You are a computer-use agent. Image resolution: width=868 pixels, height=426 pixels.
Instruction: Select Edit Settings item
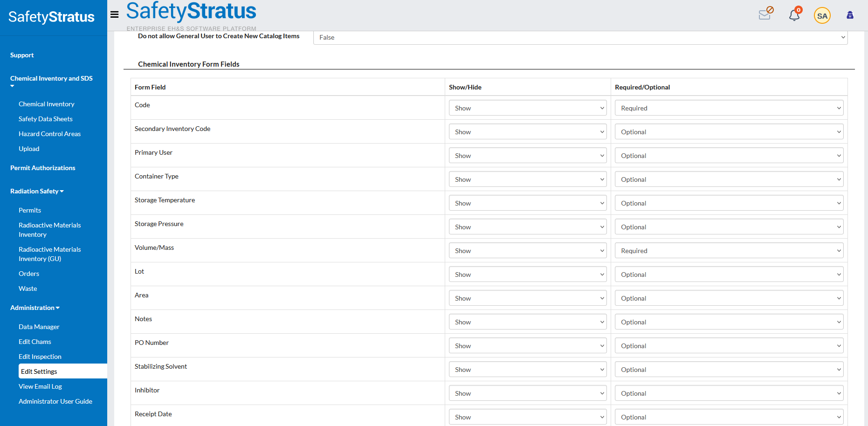click(63, 371)
